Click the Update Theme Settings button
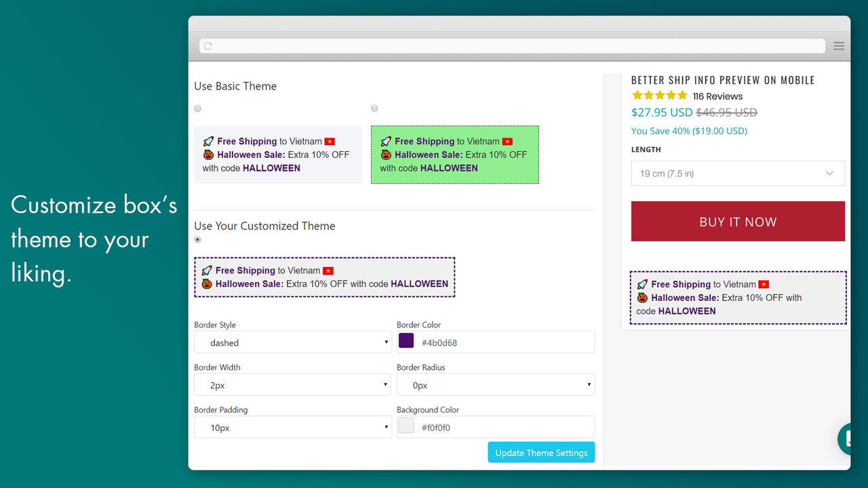 click(540, 452)
